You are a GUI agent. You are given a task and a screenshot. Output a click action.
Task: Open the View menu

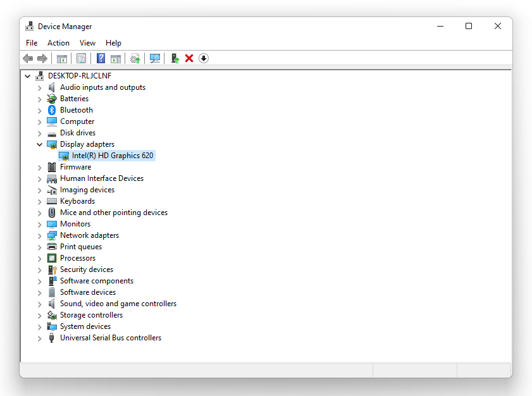tap(87, 42)
